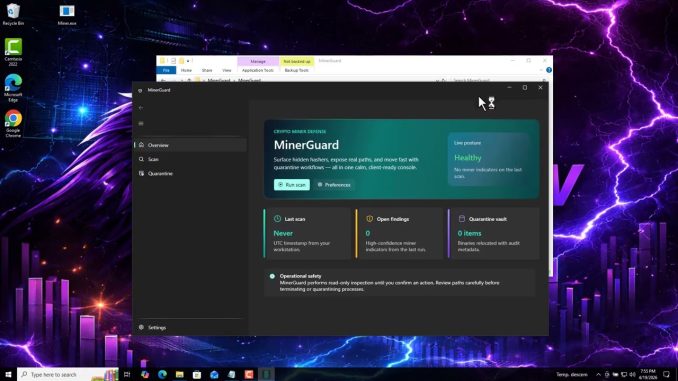Open Microsoft Edge from the taskbar

163,375
